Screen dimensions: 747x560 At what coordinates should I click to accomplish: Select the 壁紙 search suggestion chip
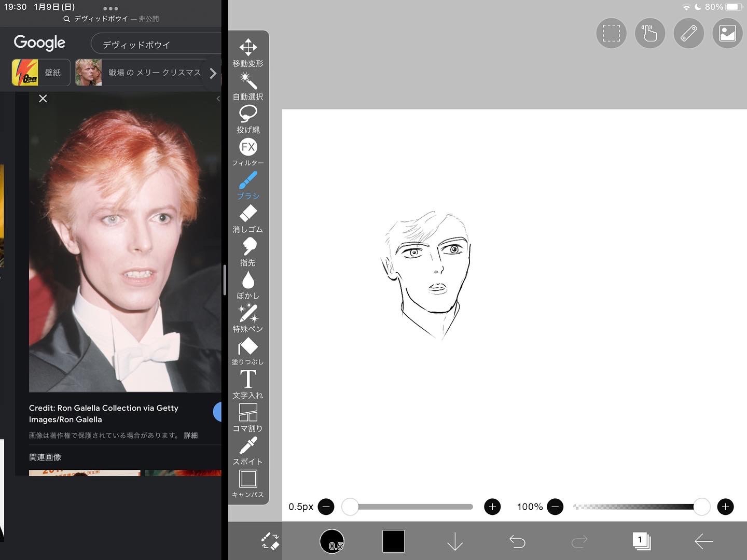[x=40, y=73]
